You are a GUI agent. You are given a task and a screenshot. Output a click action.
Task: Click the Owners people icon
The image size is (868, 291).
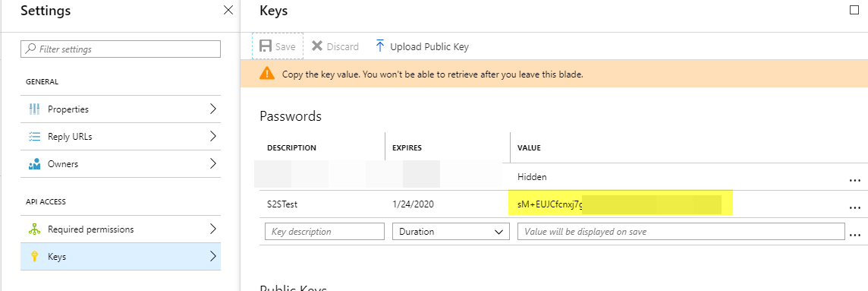pyautogui.click(x=34, y=164)
